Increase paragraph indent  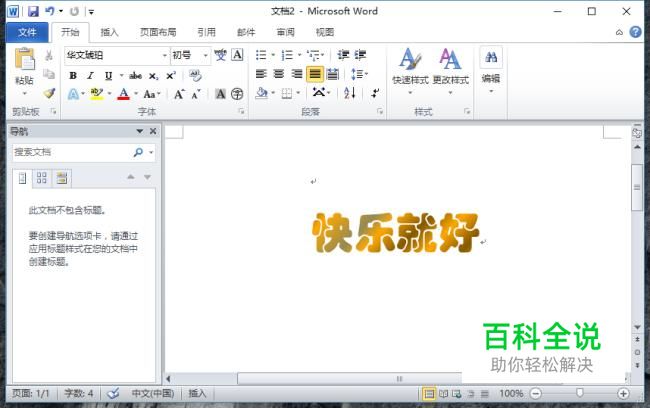(x=360, y=55)
